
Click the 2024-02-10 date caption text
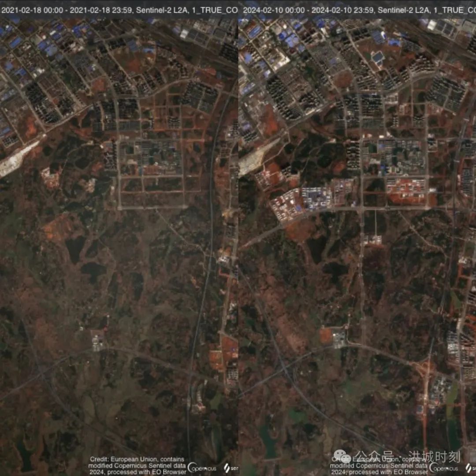[x=359, y=10]
